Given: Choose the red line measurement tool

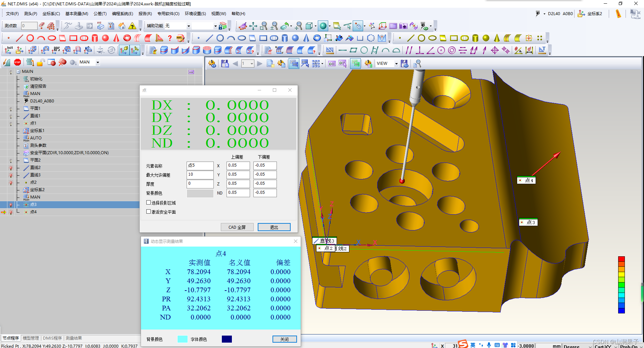Looking at the screenshot, I should coord(19,38).
